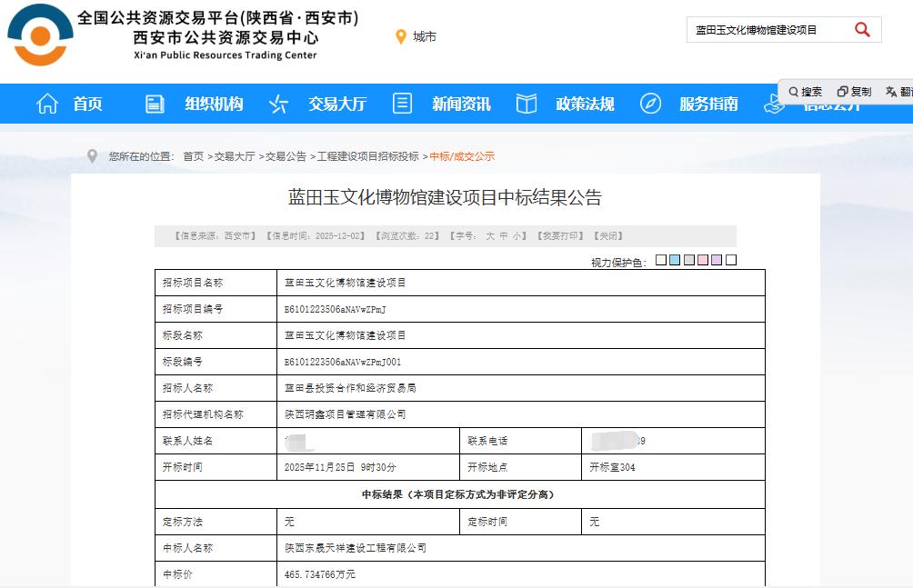Click the 政策法规 book icon

[x=526, y=104]
